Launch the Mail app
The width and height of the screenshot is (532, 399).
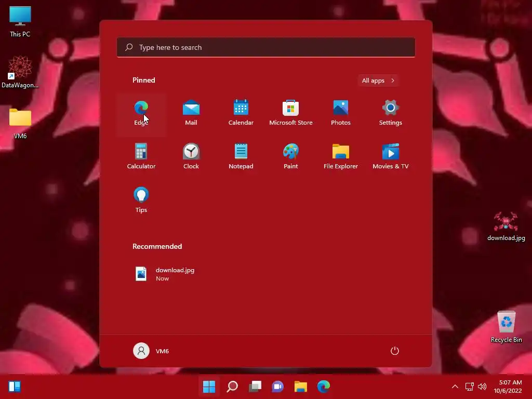191,114
